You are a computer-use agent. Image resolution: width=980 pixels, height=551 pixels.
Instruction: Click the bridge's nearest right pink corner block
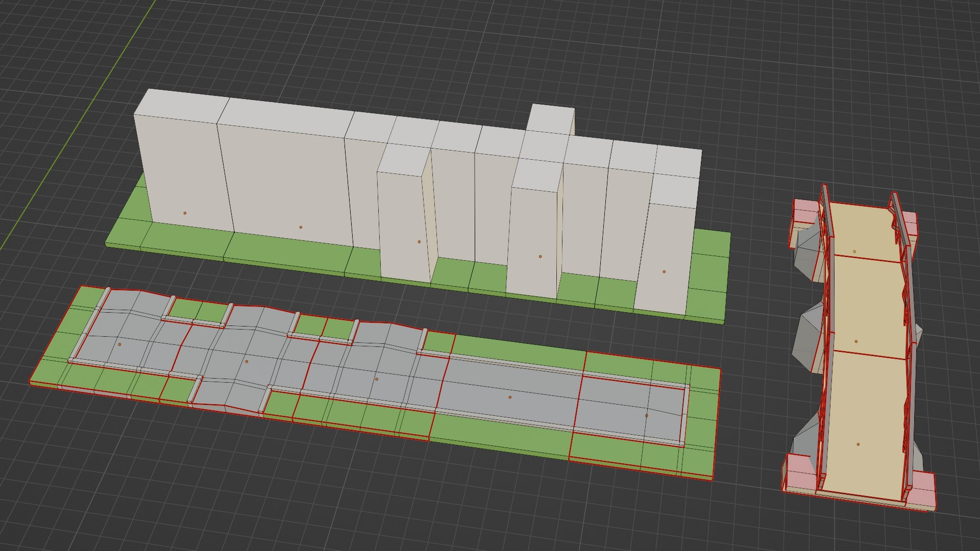pyautogui.click(x=922, y=491)
